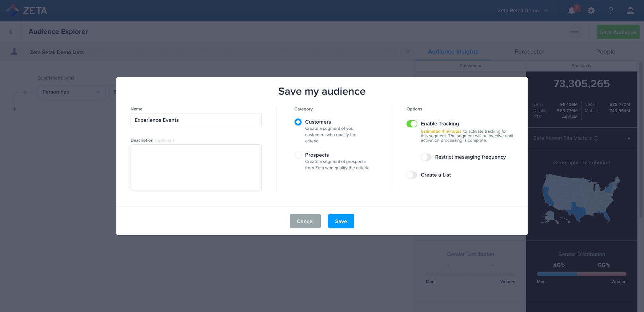This screenshot has width=644, height=312.
Task: Open the three-dot more options menu
Action: click(575, 32)
